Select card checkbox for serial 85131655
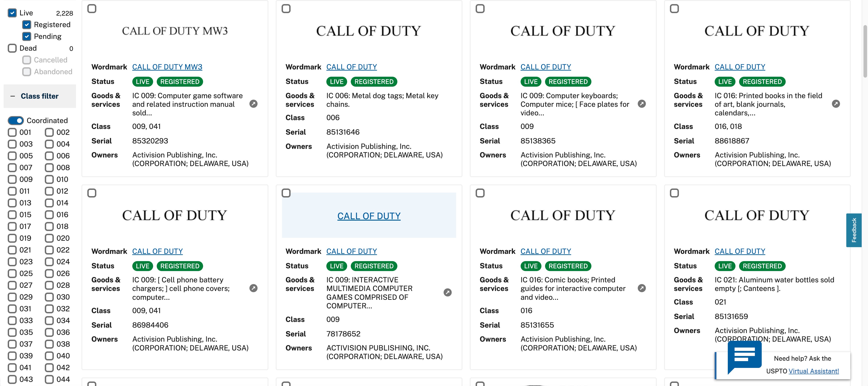868x386 pixels. coord(480,193)
